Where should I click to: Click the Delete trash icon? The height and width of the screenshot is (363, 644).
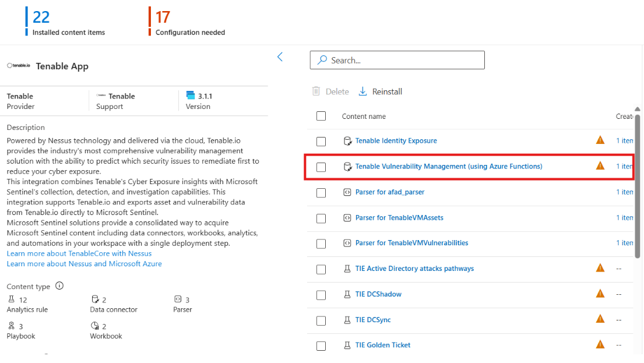(x=316, y=91)
